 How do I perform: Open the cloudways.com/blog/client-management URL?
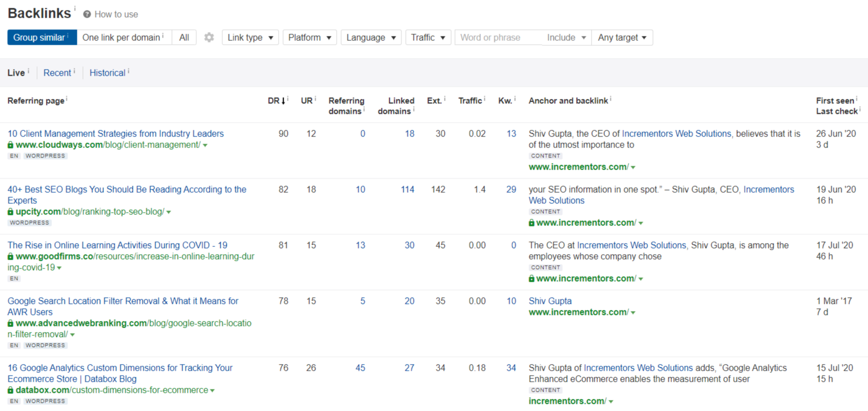(x=108, y=145)
